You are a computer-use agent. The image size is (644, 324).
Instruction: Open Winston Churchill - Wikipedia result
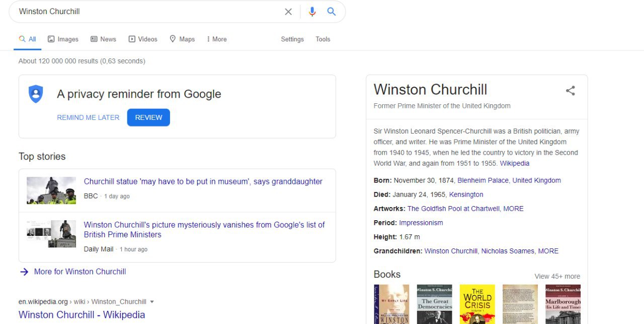(x=82, y=315)
